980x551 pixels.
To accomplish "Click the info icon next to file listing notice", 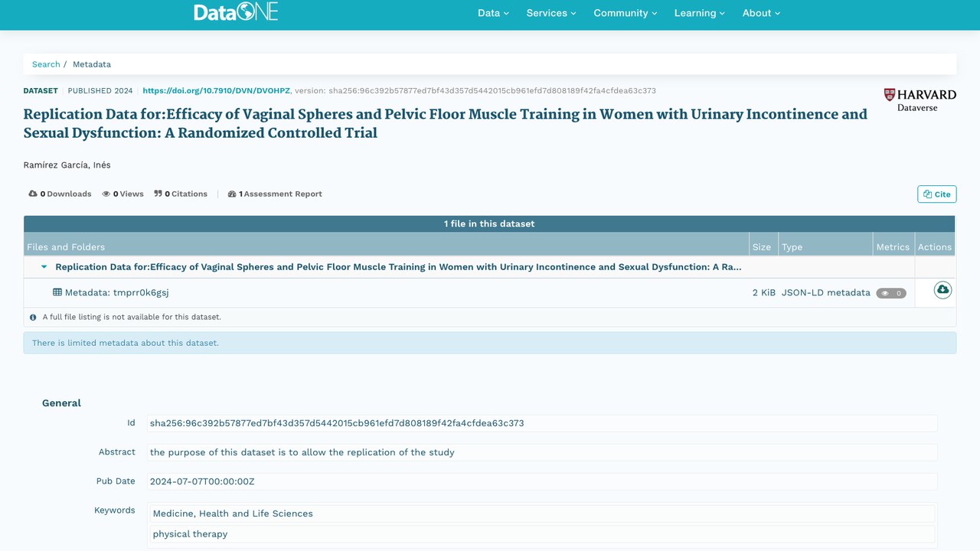I will point(33,317).
